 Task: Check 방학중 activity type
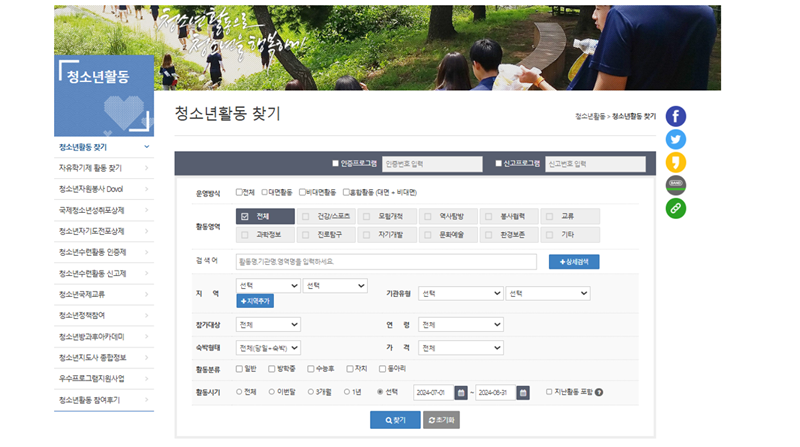pos(271,368)
